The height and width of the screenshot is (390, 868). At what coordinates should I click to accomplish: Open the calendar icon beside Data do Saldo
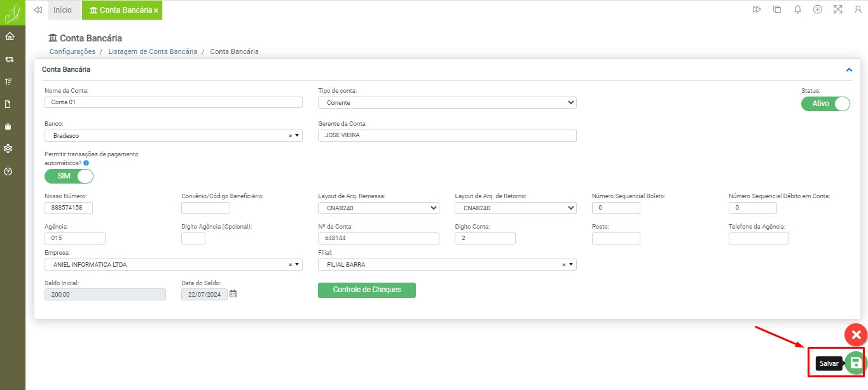coord(233,294)
